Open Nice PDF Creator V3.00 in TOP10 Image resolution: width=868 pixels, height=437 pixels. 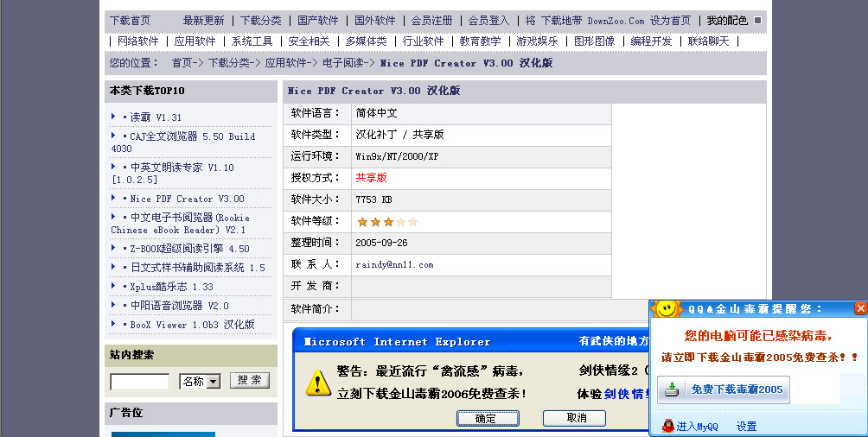point(187,199)
